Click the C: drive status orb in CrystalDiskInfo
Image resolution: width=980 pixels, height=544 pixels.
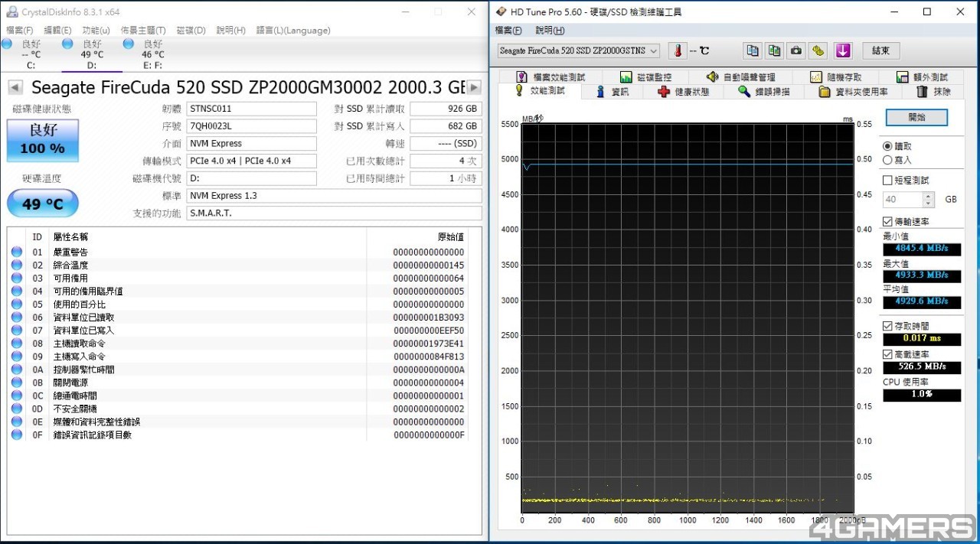(7, 44)
